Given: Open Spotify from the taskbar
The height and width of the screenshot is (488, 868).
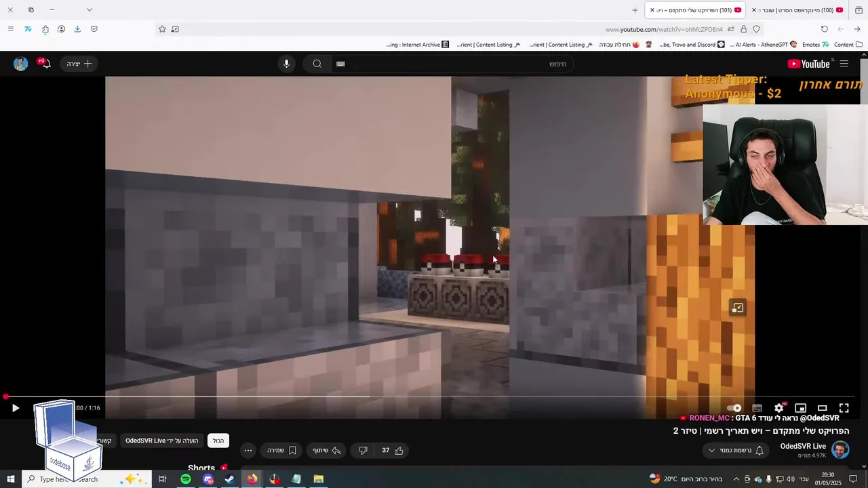Looking at the screenshot, I should (x=186, y=479).
